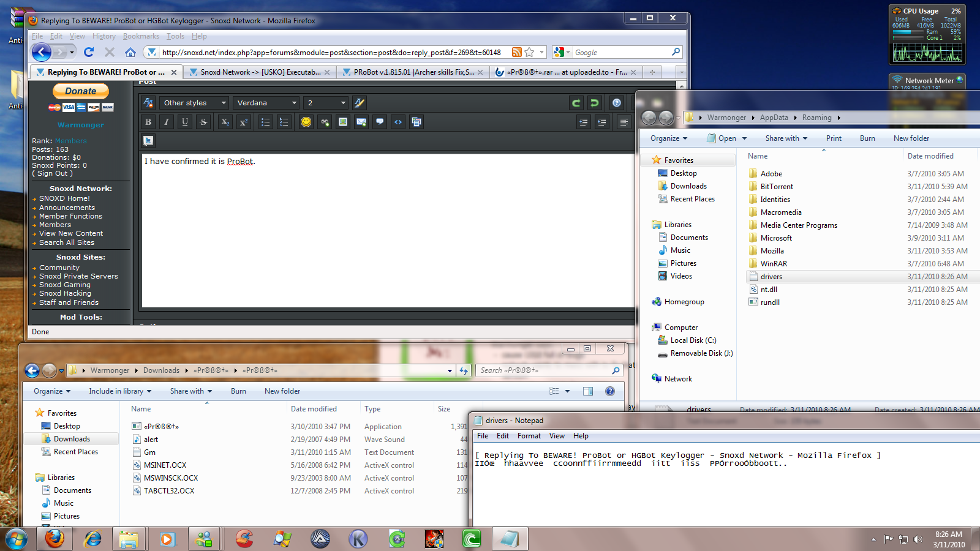Click the Downloads explorer search box
980x551 pixels.
click(549, 370)
